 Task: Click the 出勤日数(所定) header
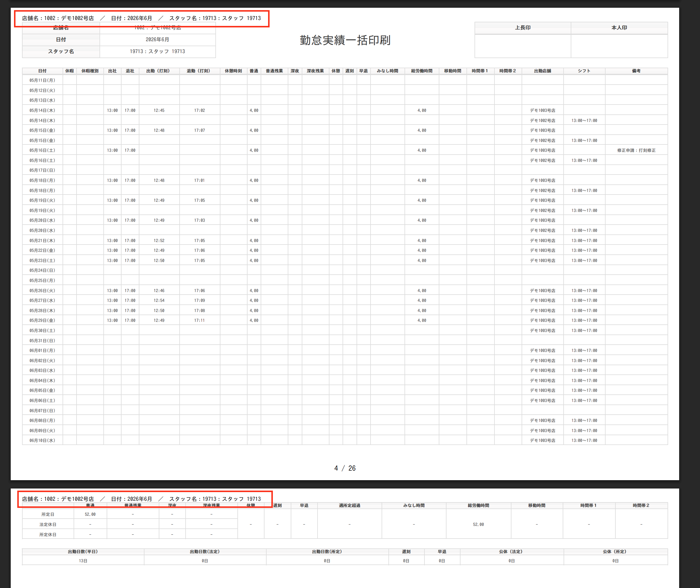coord(327,552)
